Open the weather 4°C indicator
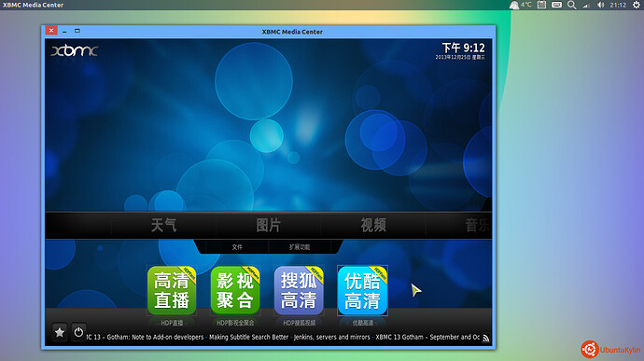Image resolution: width=644 pixels, height=361 pixels. point(521,5)
